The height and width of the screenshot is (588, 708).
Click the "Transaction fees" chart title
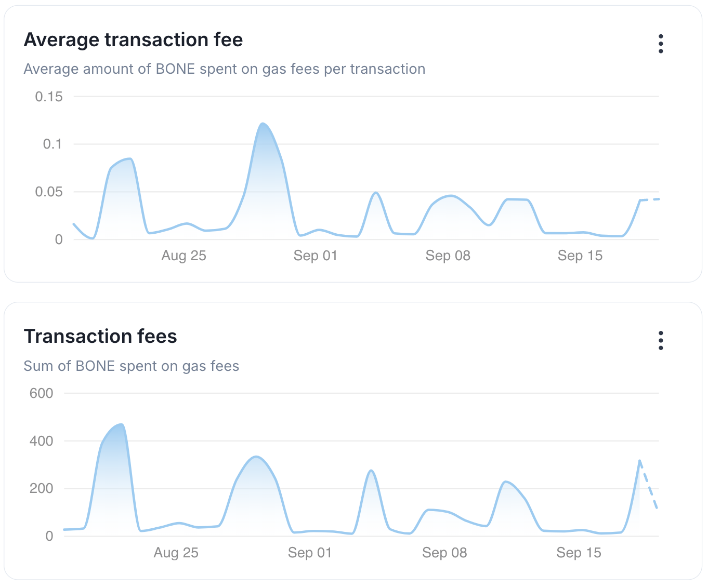point(100,337)
